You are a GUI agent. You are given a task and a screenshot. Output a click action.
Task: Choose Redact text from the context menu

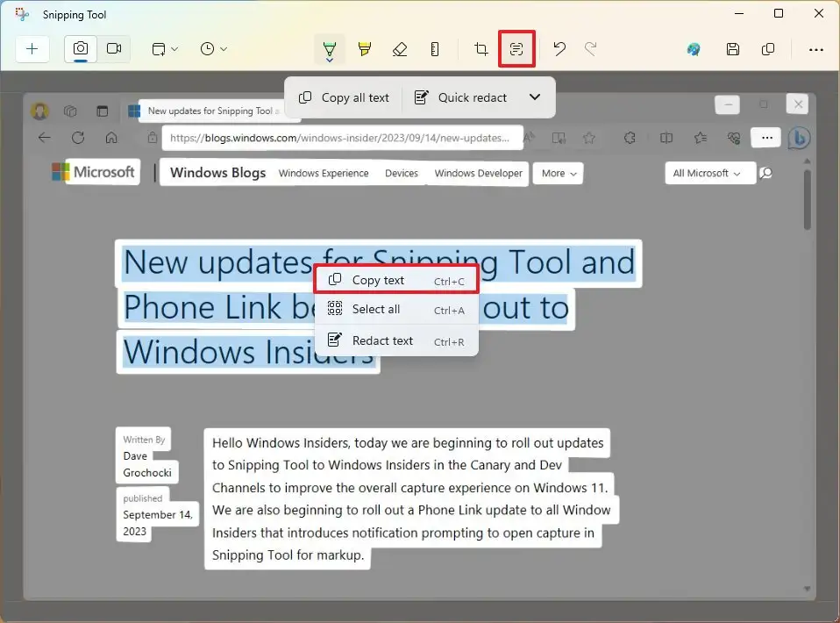381,340
